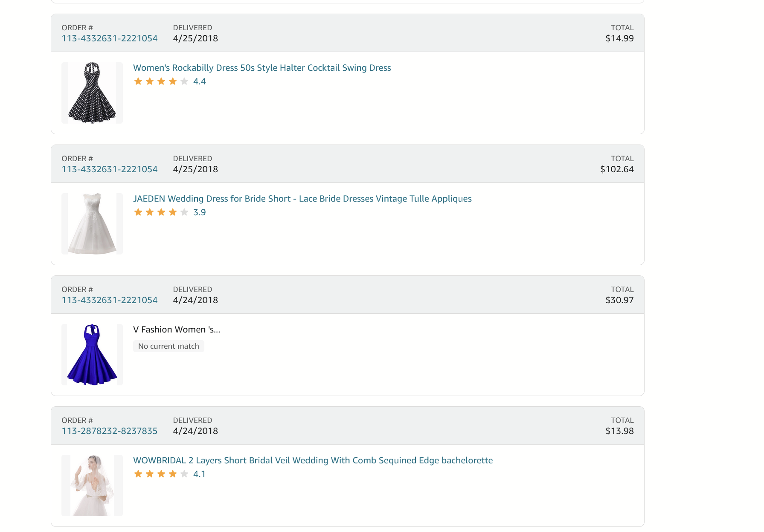The height and width of the screenshot is (532, 764).
Task: Open order number for the $30.97 order
Action: pyautogui.click(x=110, y=300)
